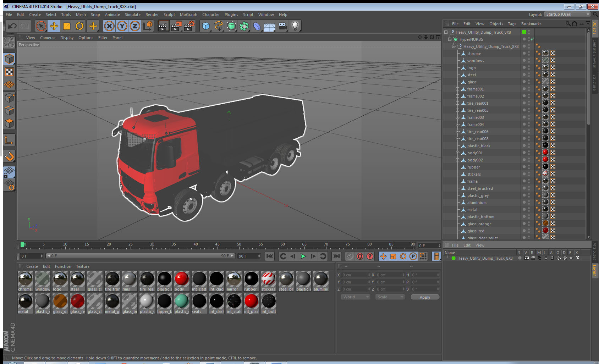
Task: Click timeline ruler at frame 45
Action: (x=217, y=245)
